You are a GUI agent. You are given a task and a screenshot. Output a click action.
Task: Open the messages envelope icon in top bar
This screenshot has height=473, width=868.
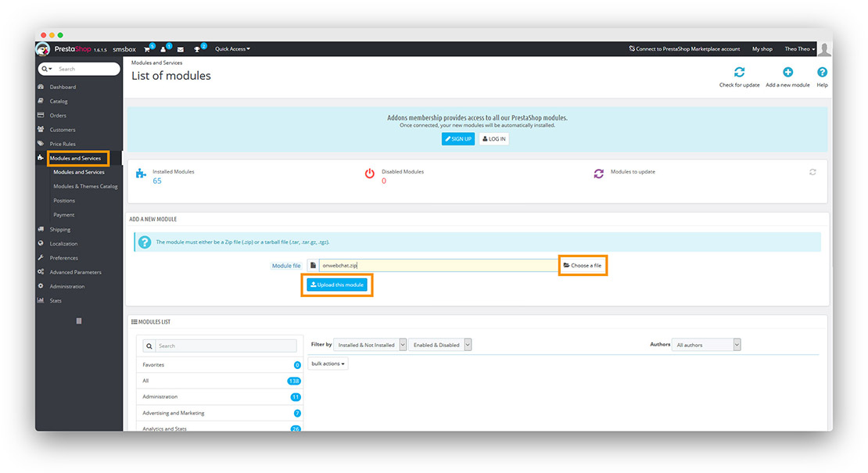coord(180,48)
